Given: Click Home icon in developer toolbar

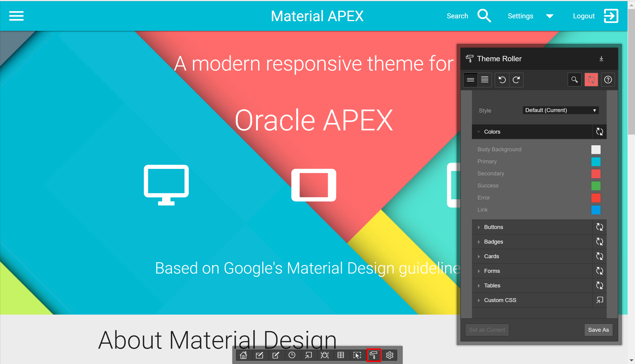Looking at the screenshot, I should click(243, 355).
